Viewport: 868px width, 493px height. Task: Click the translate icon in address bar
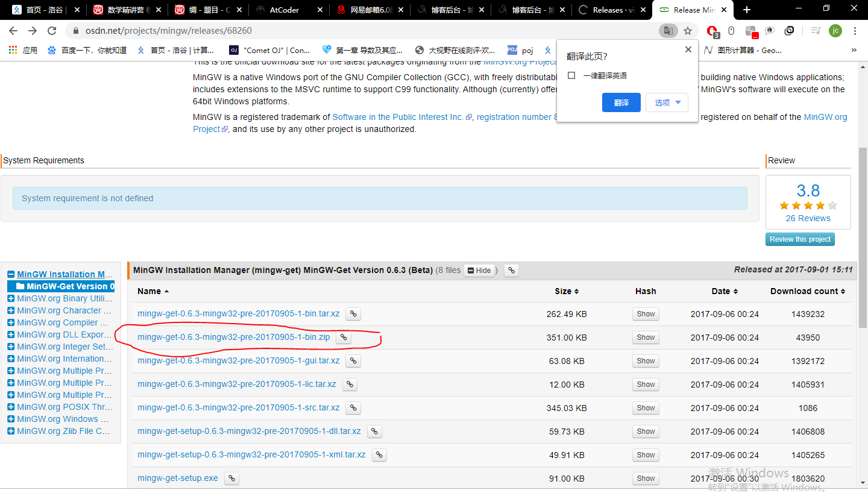coord(668,31)
